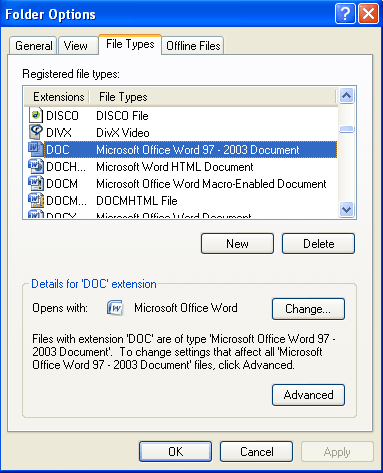Viewport: 383px width, 473px height.
Task: Click the DIVX video file icon
Action: click(x=36, y=132)
